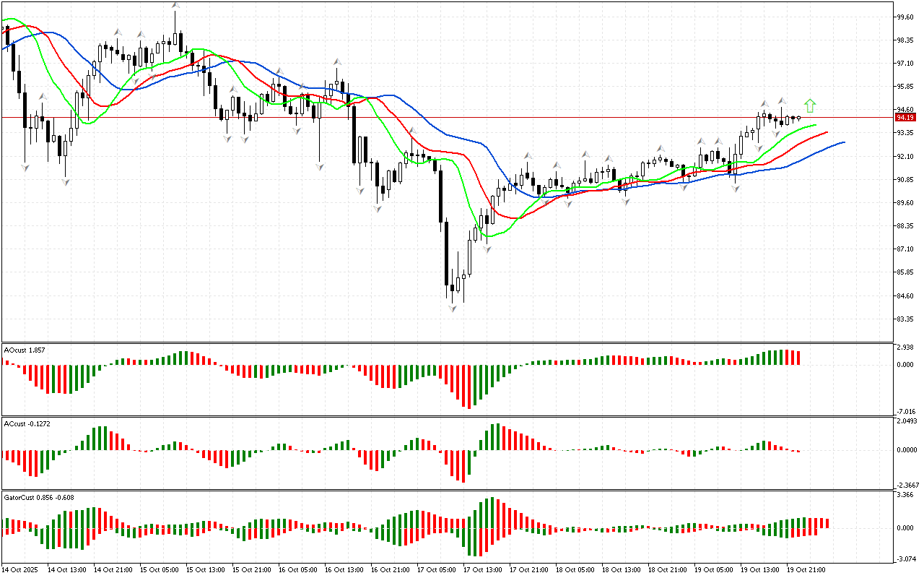Click the 3.366 GatorCust scale value
924x578 pixels.
(x=905, y=495)
